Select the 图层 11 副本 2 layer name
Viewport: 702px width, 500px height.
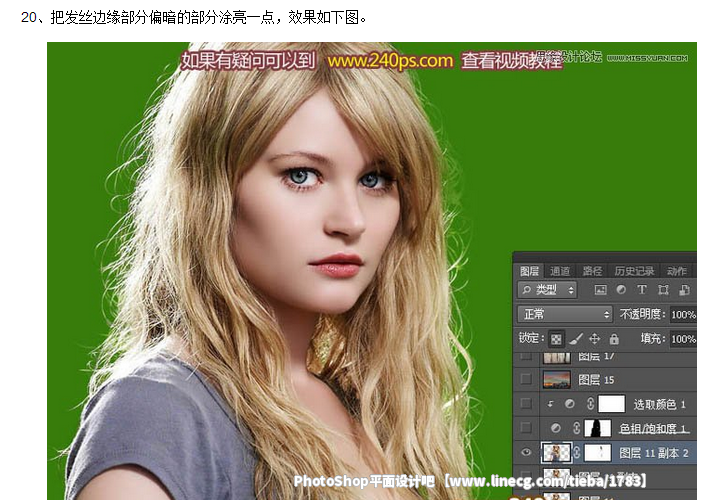tap(654, 453)
